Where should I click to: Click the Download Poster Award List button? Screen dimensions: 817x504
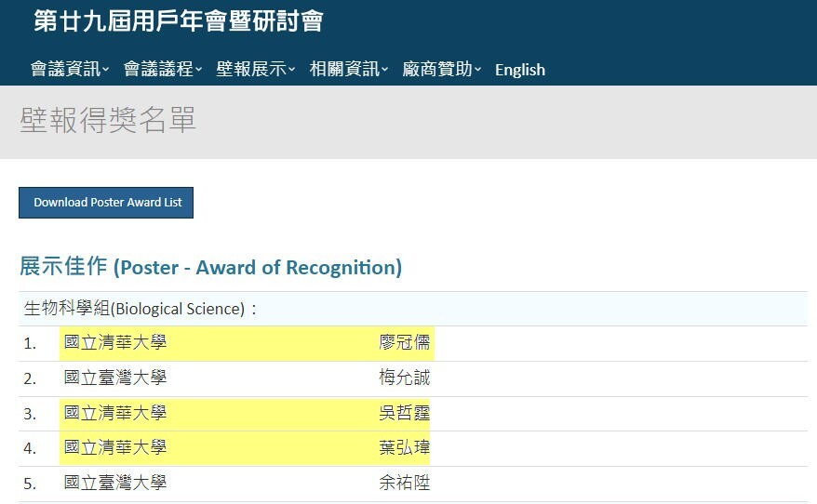[x=106, y=203]
